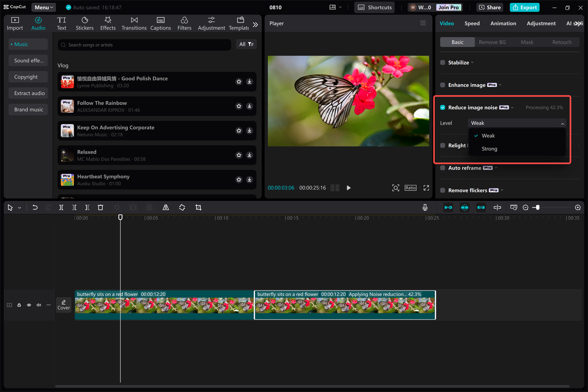Select Strong from the Level dropdown
The width and height of the screenshot is (588, 392).
(489, 148)
